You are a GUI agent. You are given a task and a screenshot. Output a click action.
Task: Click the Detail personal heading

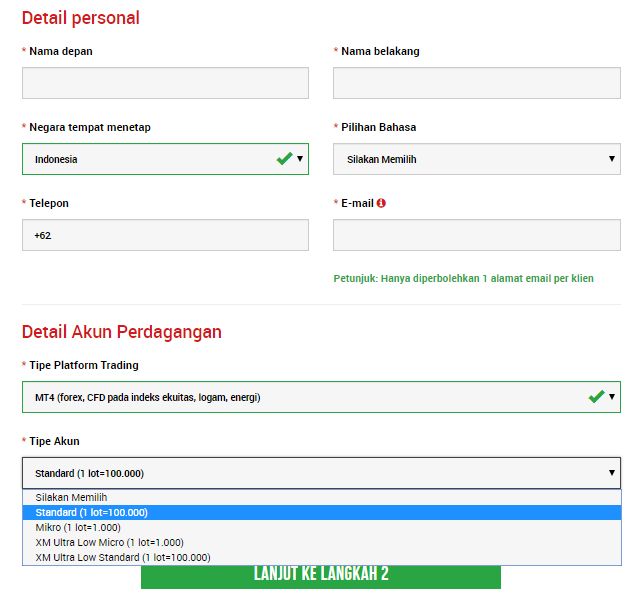[81, 18]
